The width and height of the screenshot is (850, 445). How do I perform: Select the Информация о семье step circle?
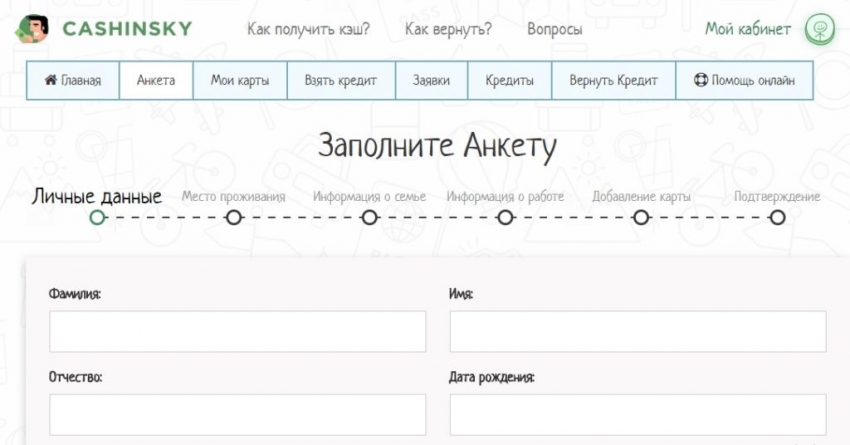pyautogui.click(x=369, y=217)
